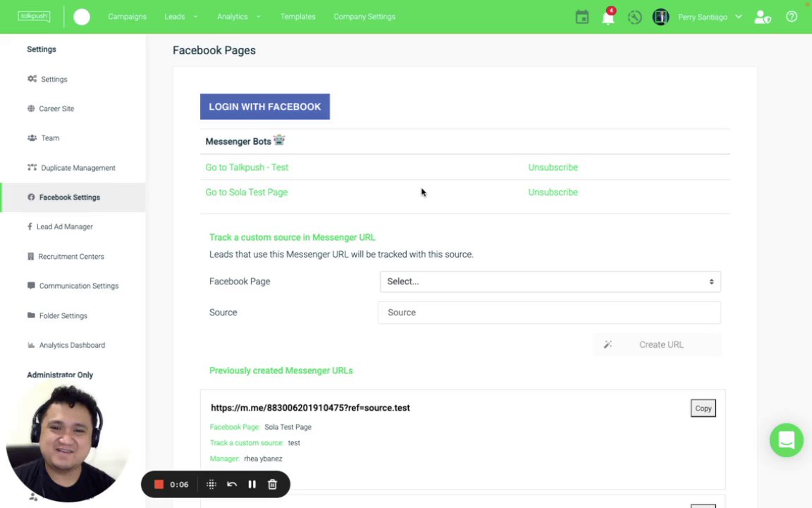812x508 pixels.
Task: Expand the Leads menu chevron
Action: point(195,17)
